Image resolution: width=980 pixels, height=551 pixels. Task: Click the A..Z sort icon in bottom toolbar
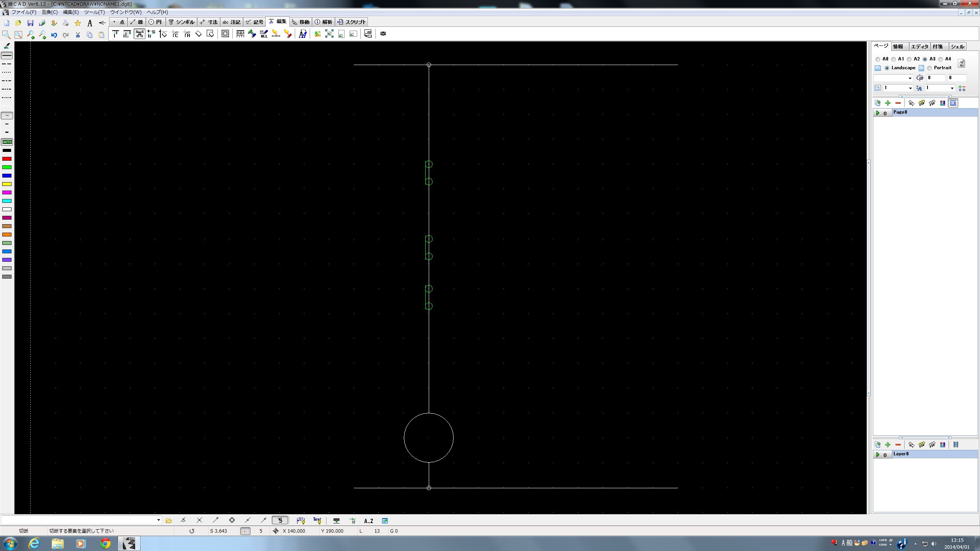(368, 521)
